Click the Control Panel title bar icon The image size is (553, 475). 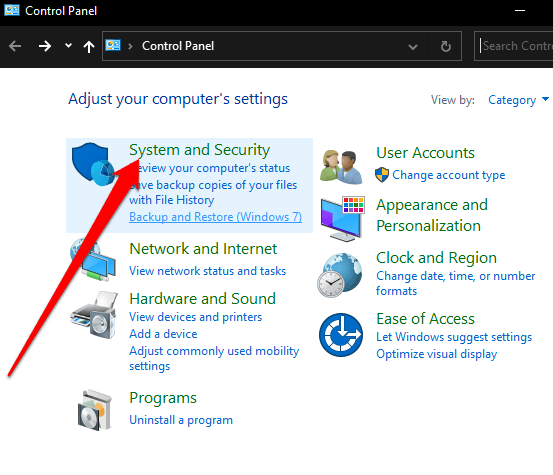coord(12,10)
